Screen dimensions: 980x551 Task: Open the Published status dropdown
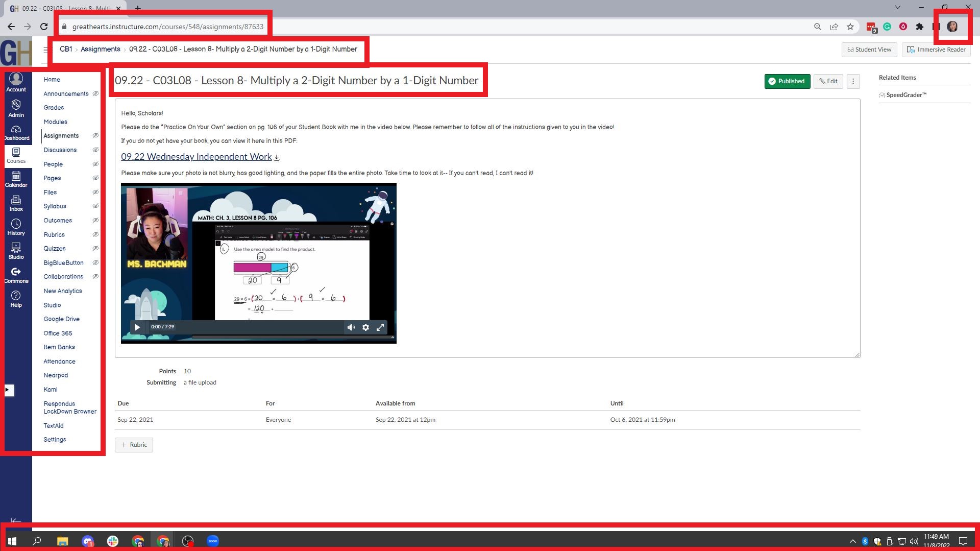(787, 81)
